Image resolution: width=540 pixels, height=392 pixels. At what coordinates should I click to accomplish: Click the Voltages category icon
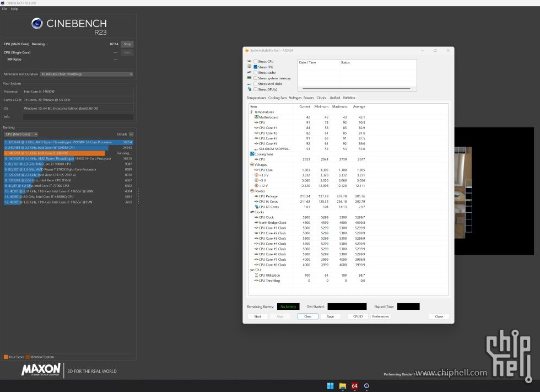point(252,165)
